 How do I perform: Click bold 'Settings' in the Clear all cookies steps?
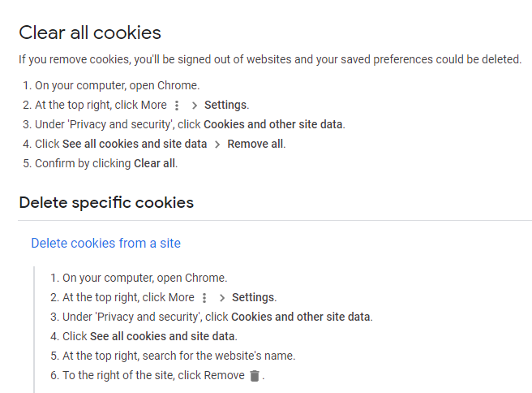[226, 105]
